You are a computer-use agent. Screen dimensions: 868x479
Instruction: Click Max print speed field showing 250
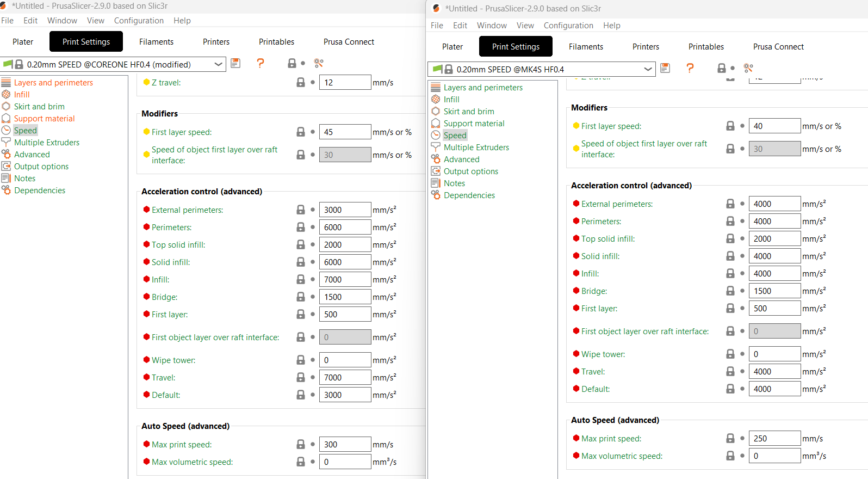pyautogui.click(x=774, y=438)
